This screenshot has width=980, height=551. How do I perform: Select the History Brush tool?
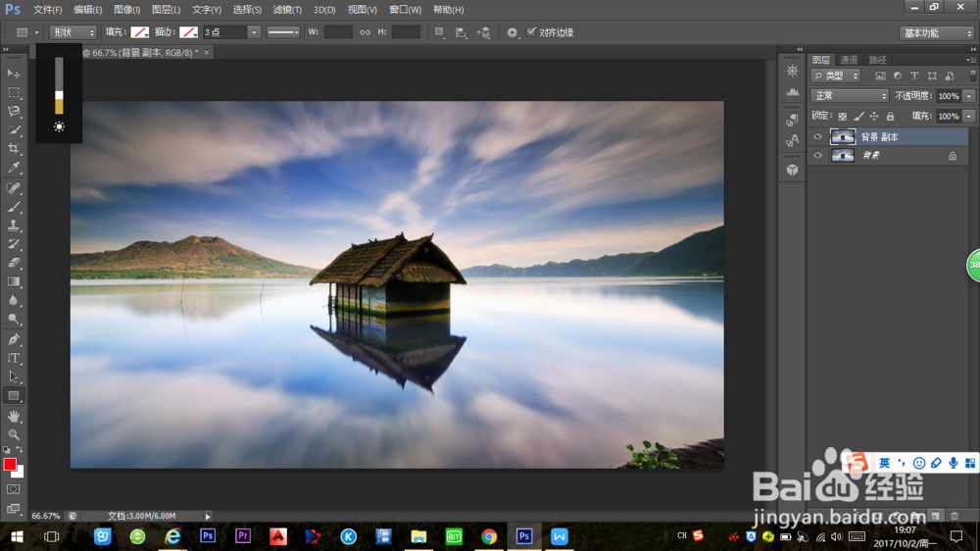14,244
